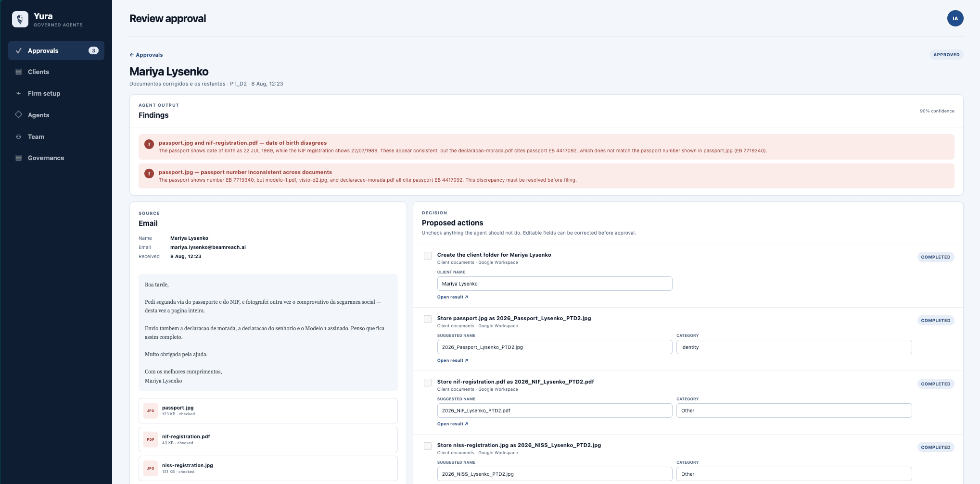Open the IA user avatar menu
This screenshot has width=980, height=484.
[x=955, y=18]
